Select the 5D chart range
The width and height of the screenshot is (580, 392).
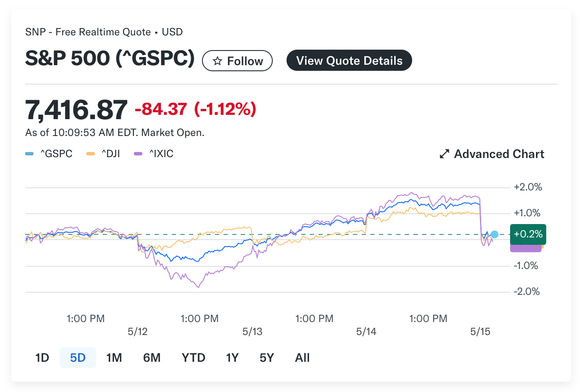point(78,357)
